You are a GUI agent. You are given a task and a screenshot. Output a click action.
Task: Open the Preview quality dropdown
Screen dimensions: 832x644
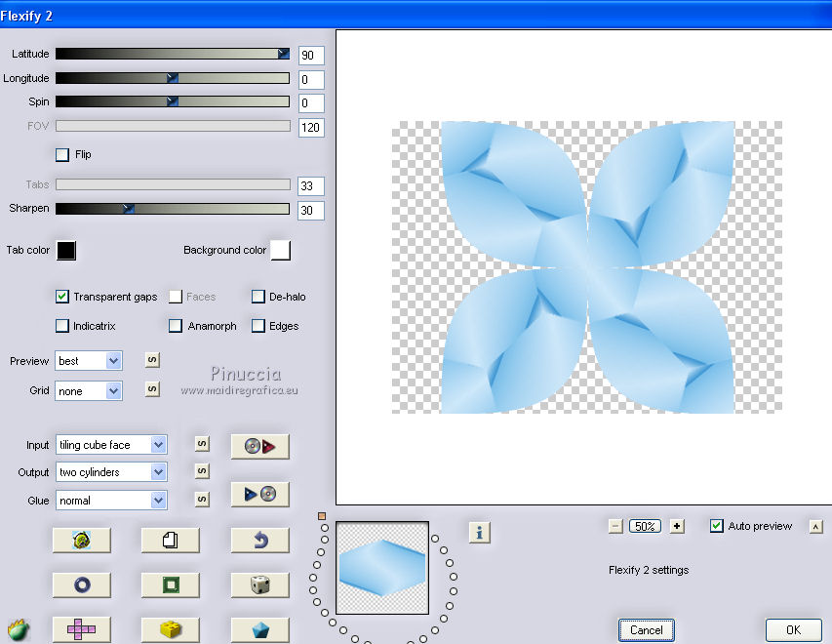(x=89, y=361)
